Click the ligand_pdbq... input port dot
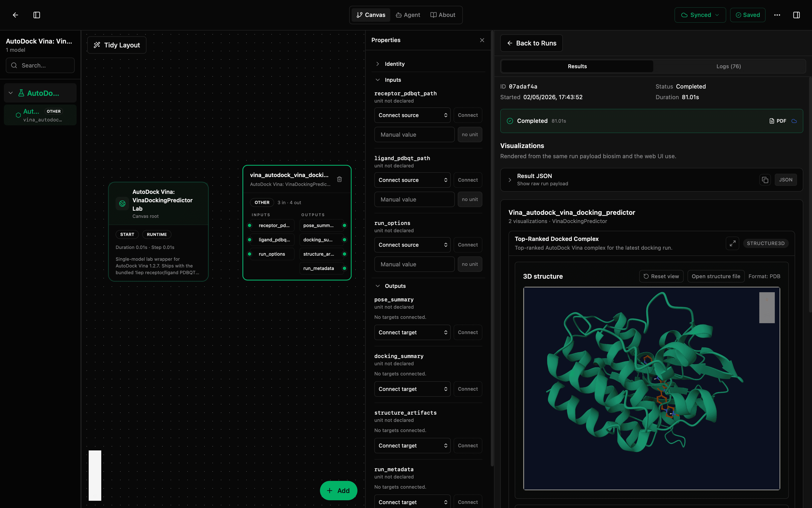This screenshot has width=812, height=508. (250, 239)
